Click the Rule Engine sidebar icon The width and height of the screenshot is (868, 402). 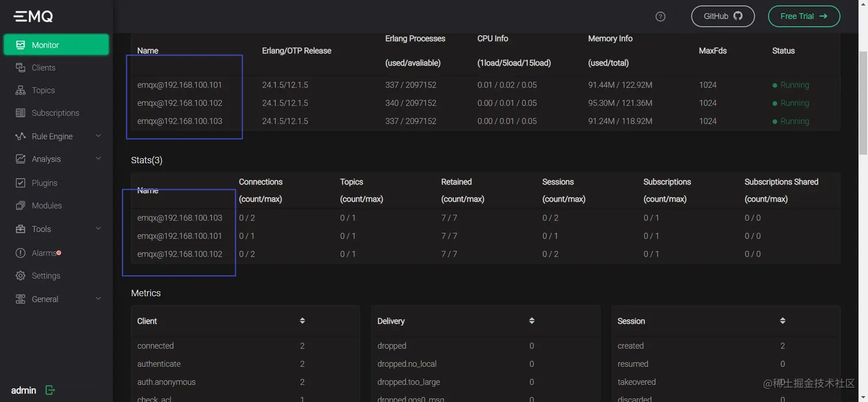click(21, 136)
